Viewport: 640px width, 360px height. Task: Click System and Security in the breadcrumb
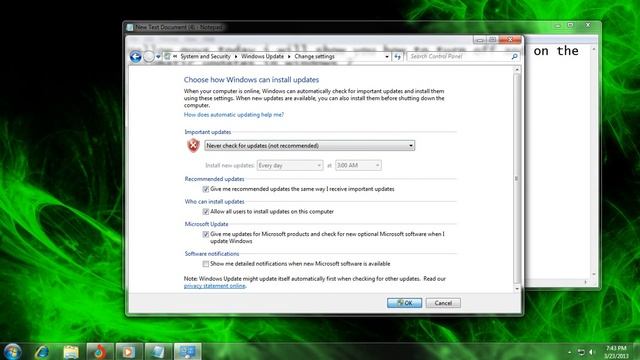[205, 56]
